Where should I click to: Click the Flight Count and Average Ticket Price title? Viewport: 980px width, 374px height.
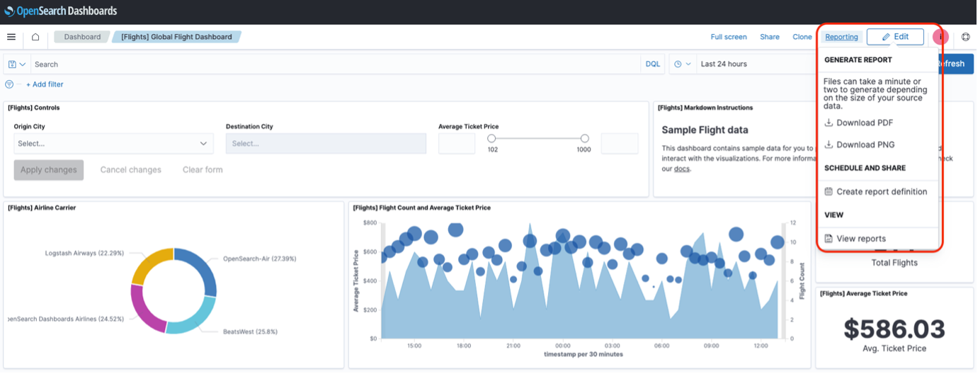point(421,208)
